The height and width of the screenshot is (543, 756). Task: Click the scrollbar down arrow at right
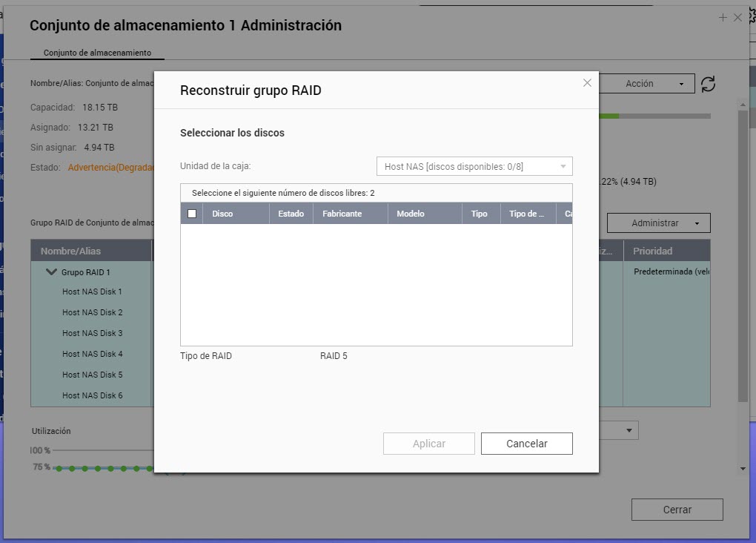[743, 469]
